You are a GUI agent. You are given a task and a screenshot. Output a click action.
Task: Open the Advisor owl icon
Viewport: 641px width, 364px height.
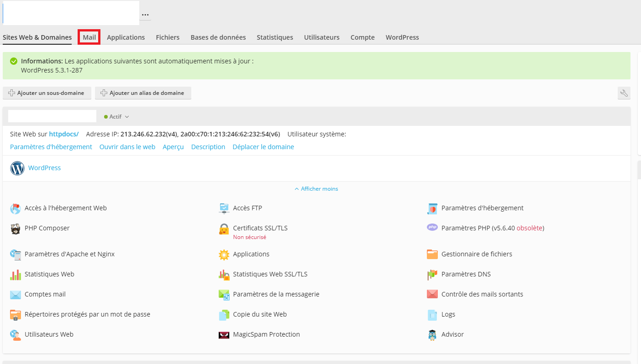(432, 335)
